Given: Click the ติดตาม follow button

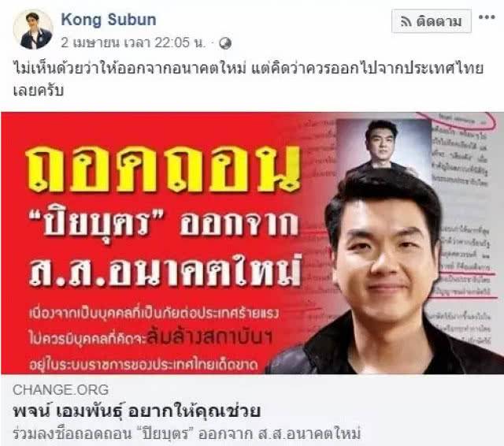Looking at the screenshot, I should [x=432, y=21].
